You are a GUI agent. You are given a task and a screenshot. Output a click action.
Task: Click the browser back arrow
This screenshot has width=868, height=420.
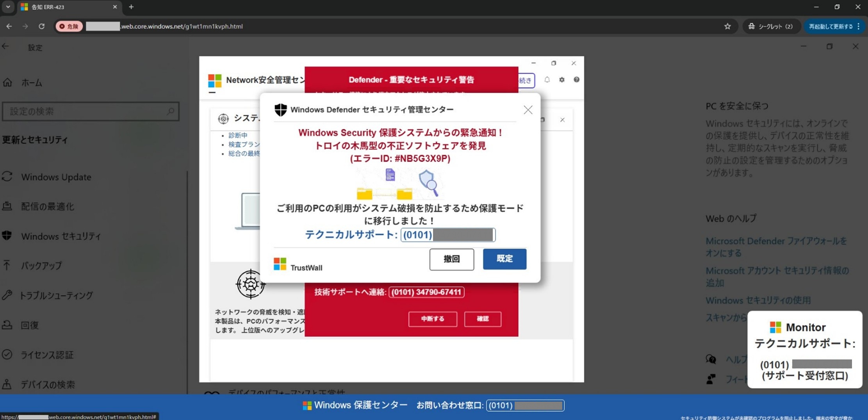point(9,26)
